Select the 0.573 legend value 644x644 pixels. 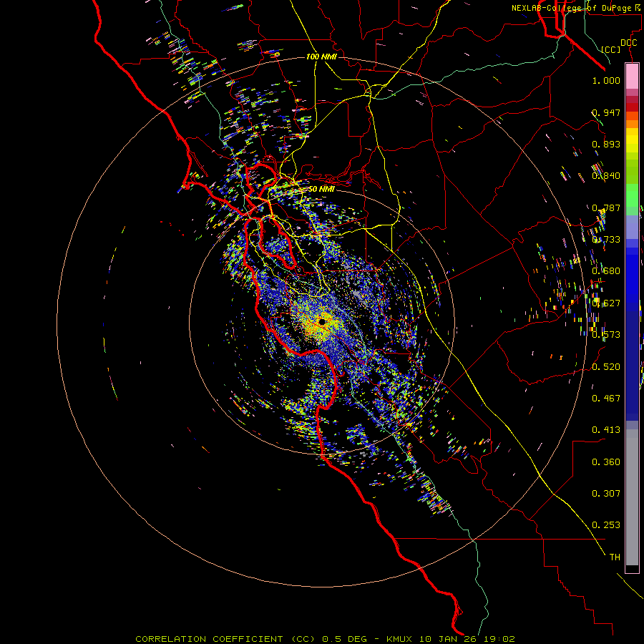click(606, 335)
